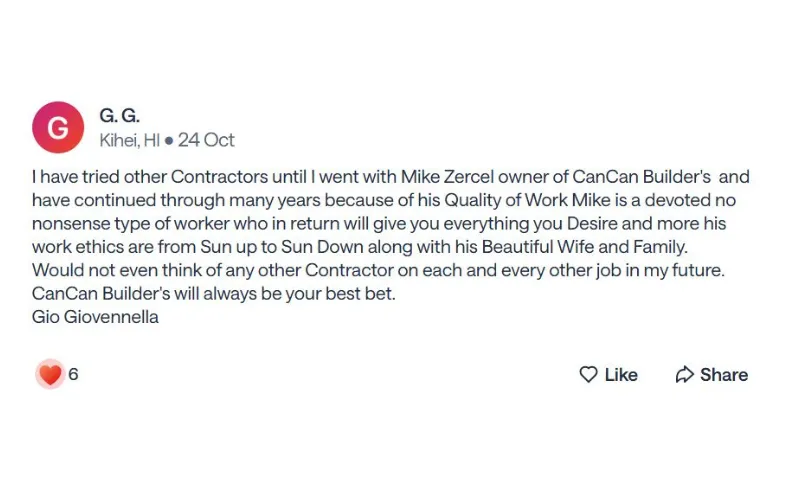Open the G. G. author name
800x500 pixels.
[x=119, y=116]
